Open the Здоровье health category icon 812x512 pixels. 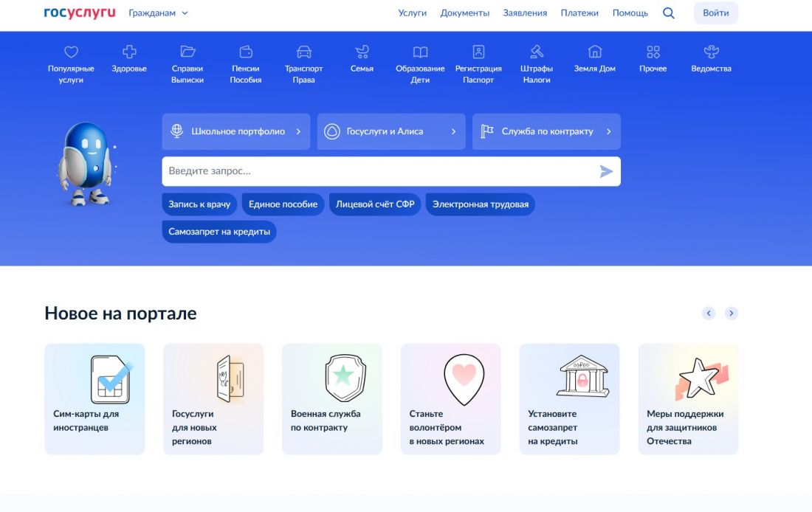coord(129,52)
